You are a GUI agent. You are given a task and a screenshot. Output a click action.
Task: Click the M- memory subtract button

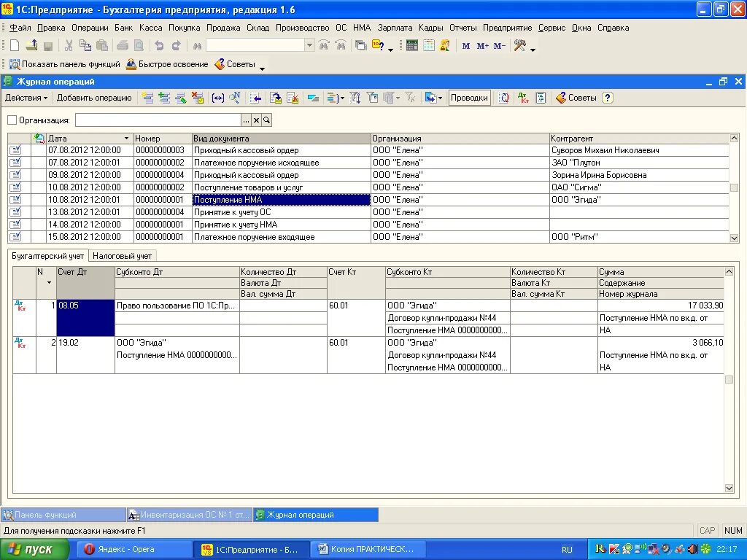coord(499,46)
